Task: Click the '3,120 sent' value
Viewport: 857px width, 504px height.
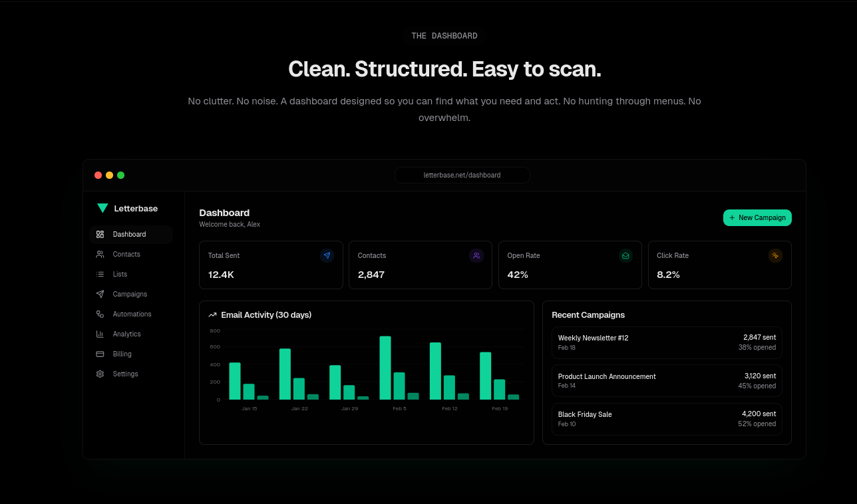Action: [x=760, y=376]
